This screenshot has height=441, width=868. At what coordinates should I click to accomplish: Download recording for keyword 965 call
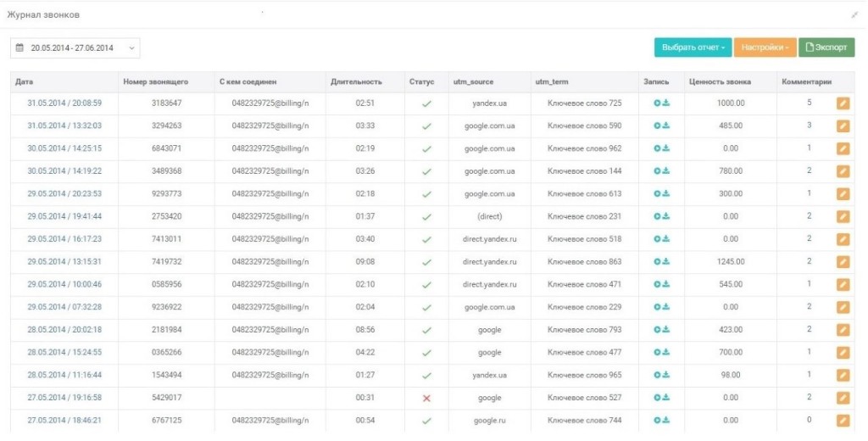(x=666, y=375)
